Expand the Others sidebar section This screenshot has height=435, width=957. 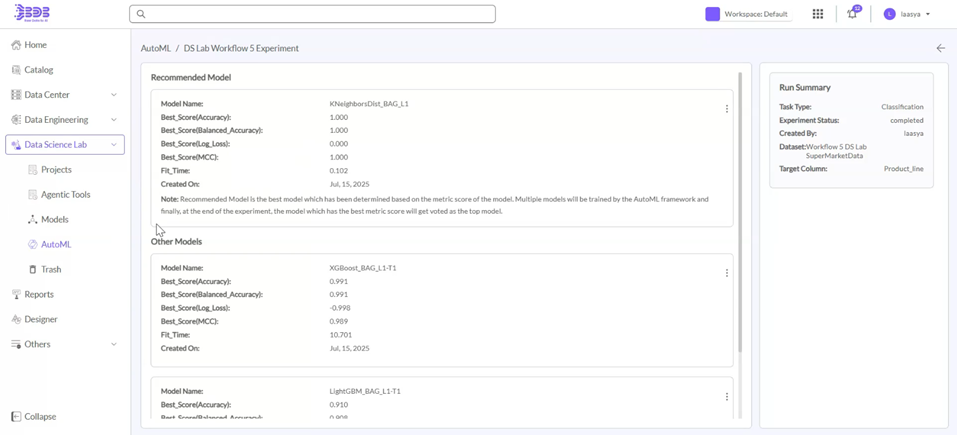(113, 344)
